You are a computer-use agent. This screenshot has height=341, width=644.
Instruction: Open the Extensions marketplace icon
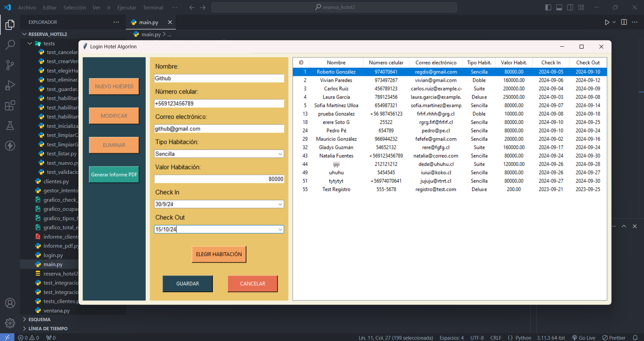click(10, 105)
